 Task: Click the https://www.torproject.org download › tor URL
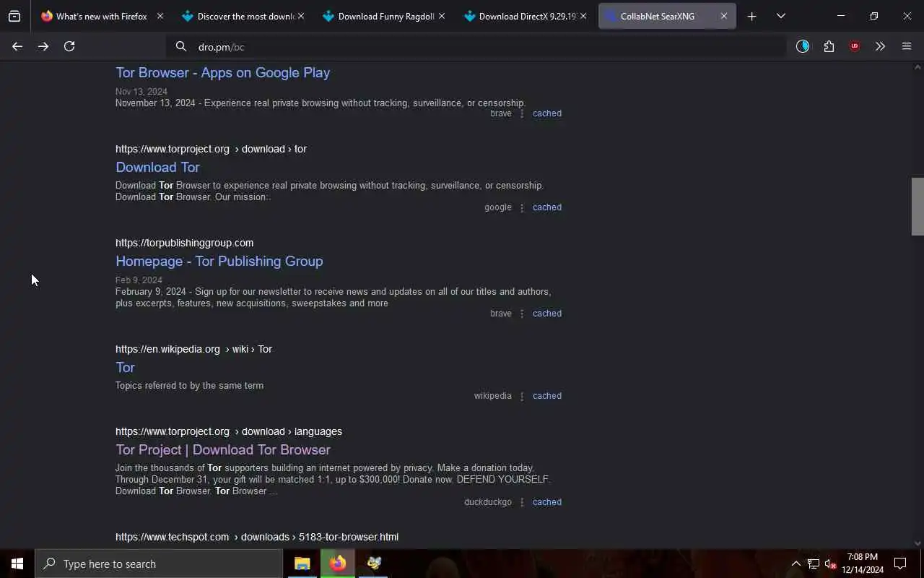pos(211,149)
